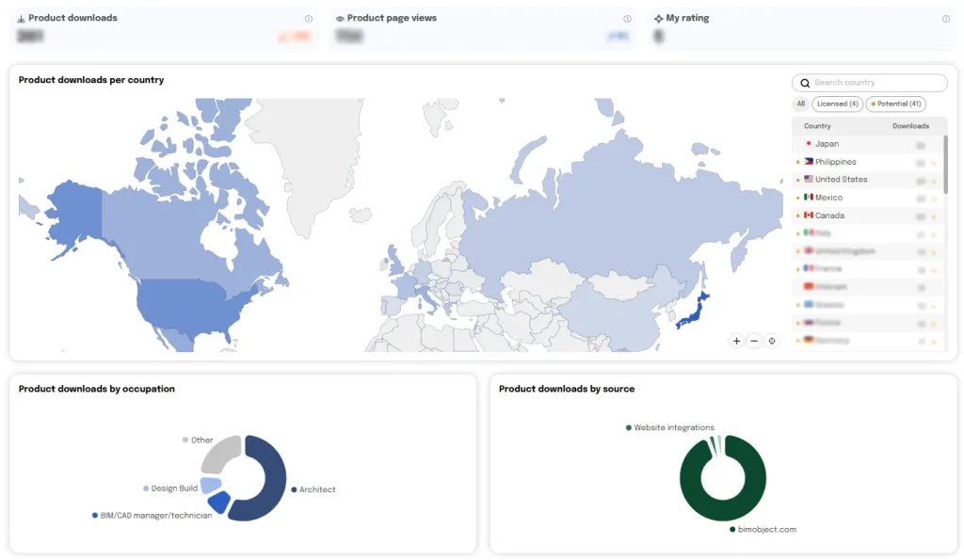The width and height of the screenshot is (964, 560).
Task: Sort list by Country column header
Action: [x=817, y=126]
